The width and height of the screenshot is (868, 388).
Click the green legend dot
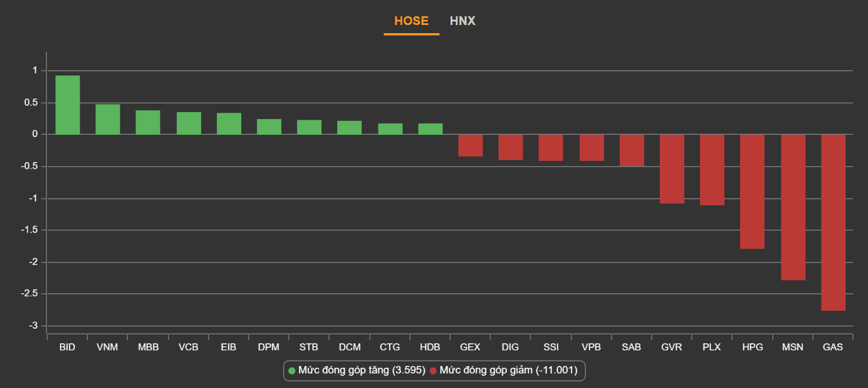click(x=292, y=371)
